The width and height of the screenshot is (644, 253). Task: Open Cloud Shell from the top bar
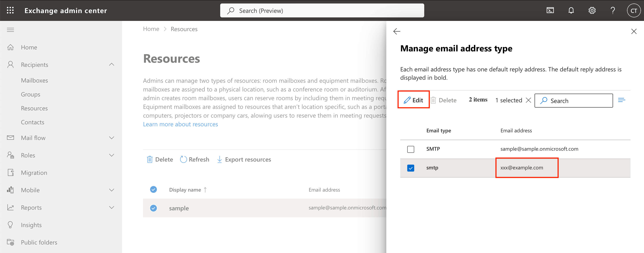[x=550, y=10]
